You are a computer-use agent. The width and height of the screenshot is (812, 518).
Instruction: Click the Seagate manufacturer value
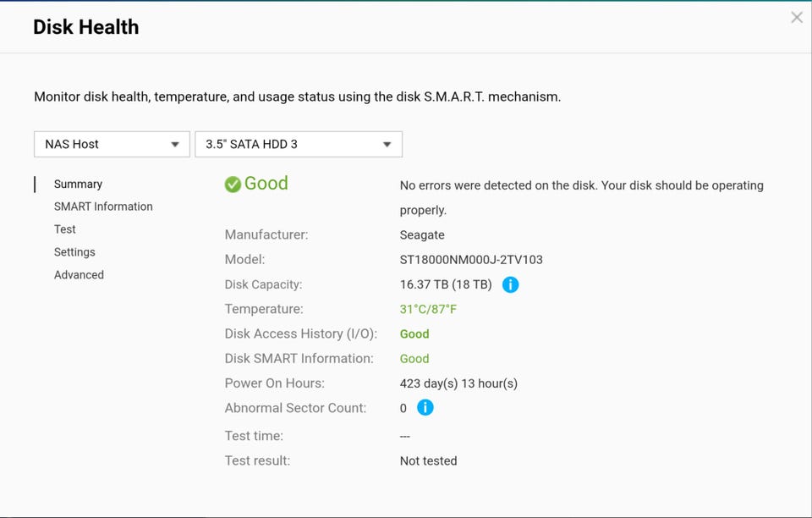[x=422, y=235]
